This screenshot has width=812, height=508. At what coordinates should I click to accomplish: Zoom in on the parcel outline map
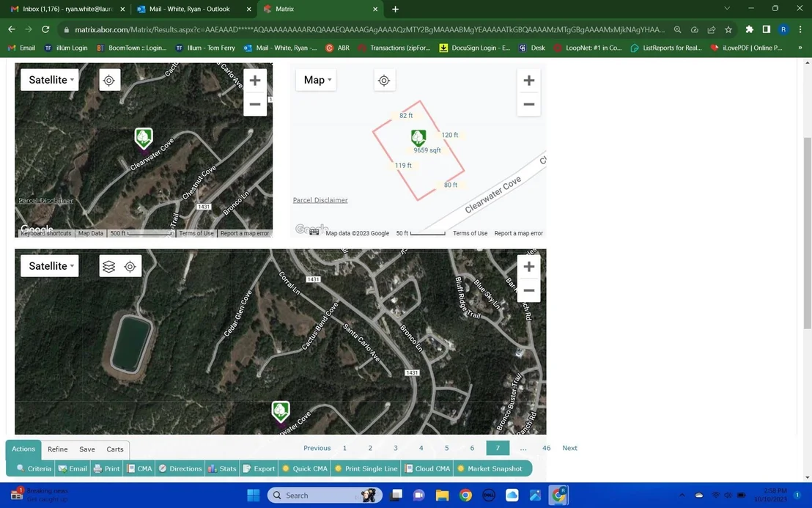pyautogui.click(x=528, y=80)
